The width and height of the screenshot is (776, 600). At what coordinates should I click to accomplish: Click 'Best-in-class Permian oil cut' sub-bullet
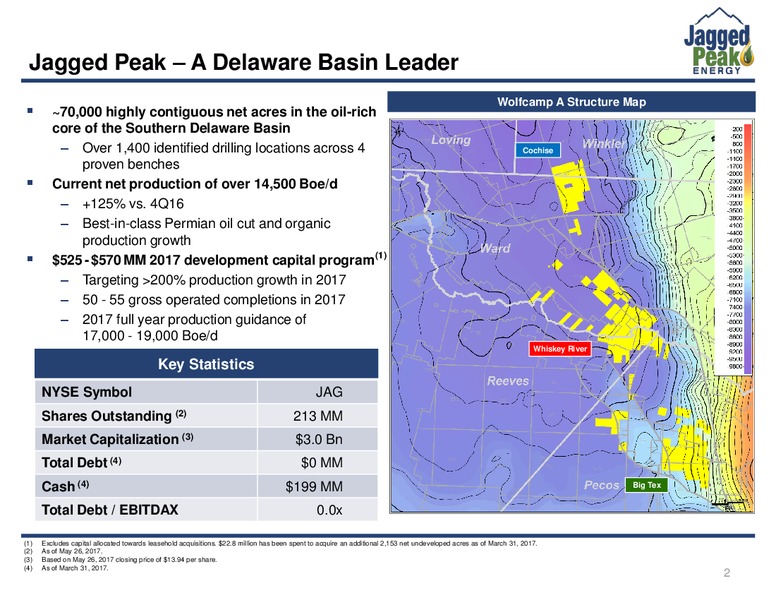pos(206,232)
